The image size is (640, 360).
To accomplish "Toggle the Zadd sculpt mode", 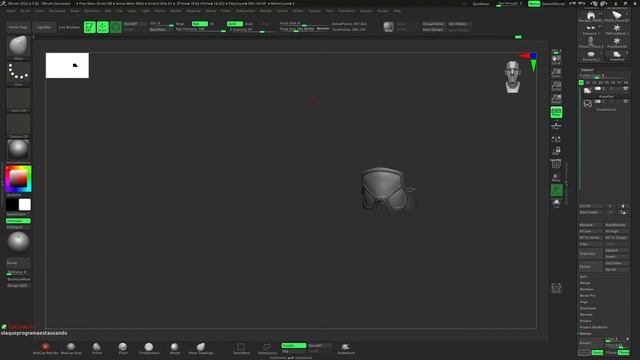I will coord(235,24).
